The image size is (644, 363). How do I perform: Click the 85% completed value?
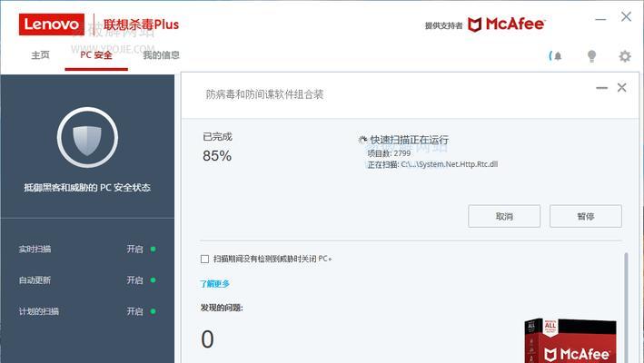tap(217, 156)
